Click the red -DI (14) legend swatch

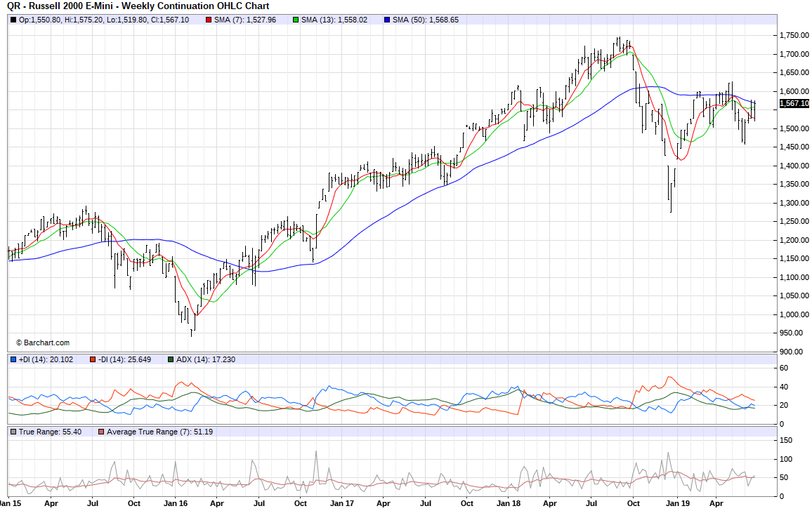pos(93,359)
